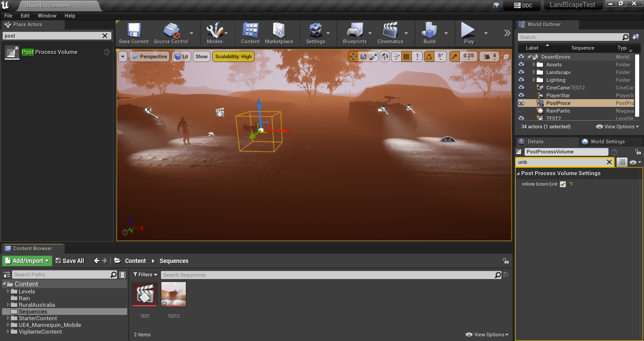
Task: Hide the Lighting folder via eye icon
Action: (x=521, y=80)
